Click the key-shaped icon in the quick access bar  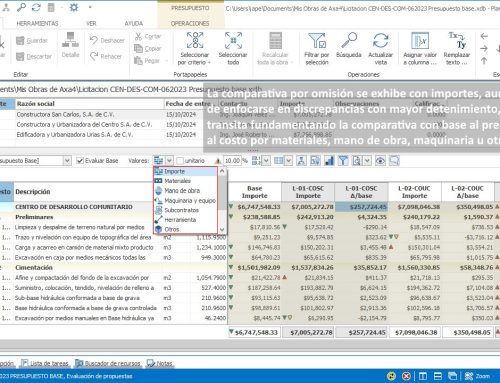coord(21,7)
